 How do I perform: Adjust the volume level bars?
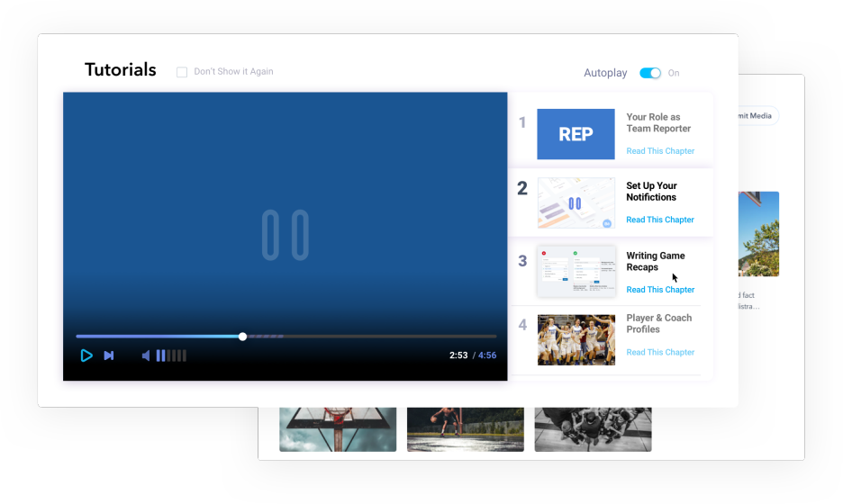coord(171,355)
